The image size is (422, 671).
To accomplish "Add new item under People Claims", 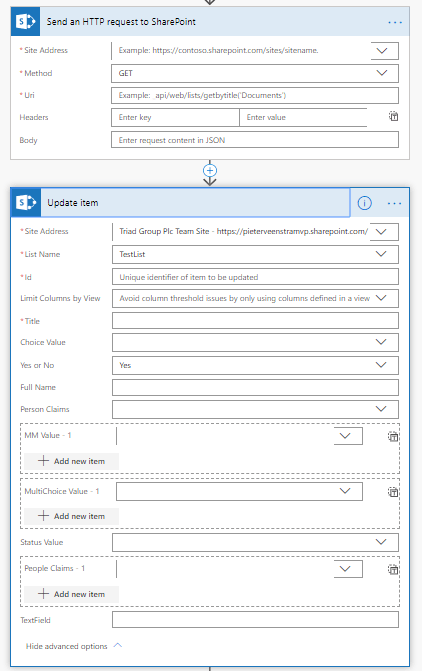I will pos(71,594).
